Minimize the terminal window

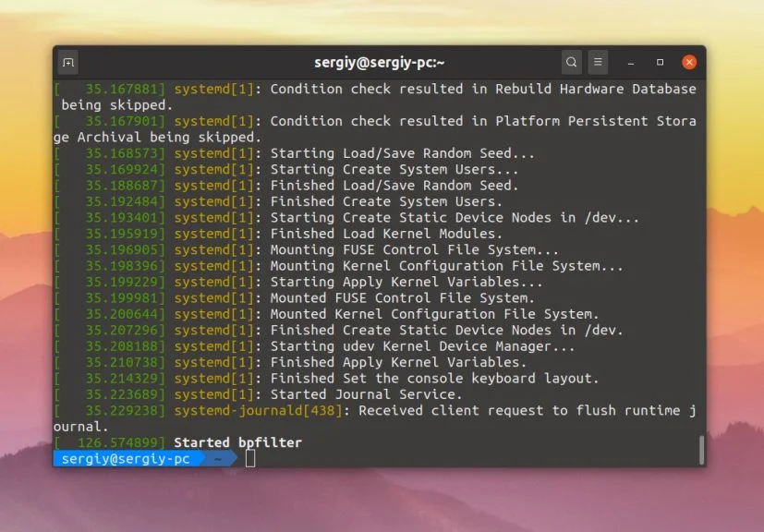point(629,62)
